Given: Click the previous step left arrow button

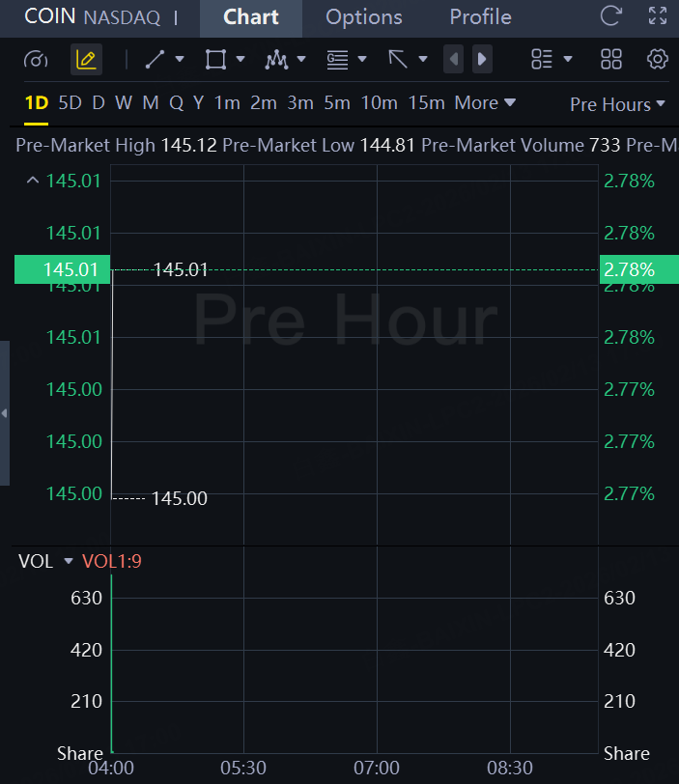Looking at the screenshot, I should pyautogui.click(x=454, y=59).
